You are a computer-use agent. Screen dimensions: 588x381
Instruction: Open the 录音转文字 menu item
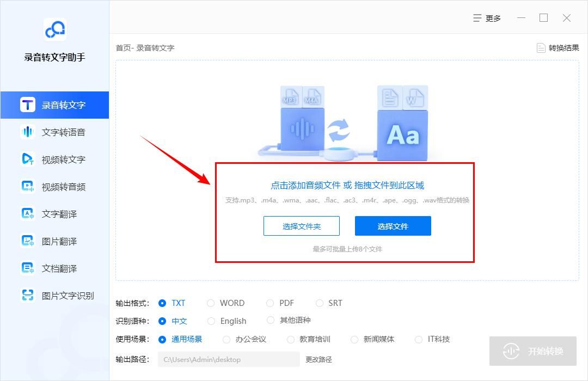coord(55,105)
